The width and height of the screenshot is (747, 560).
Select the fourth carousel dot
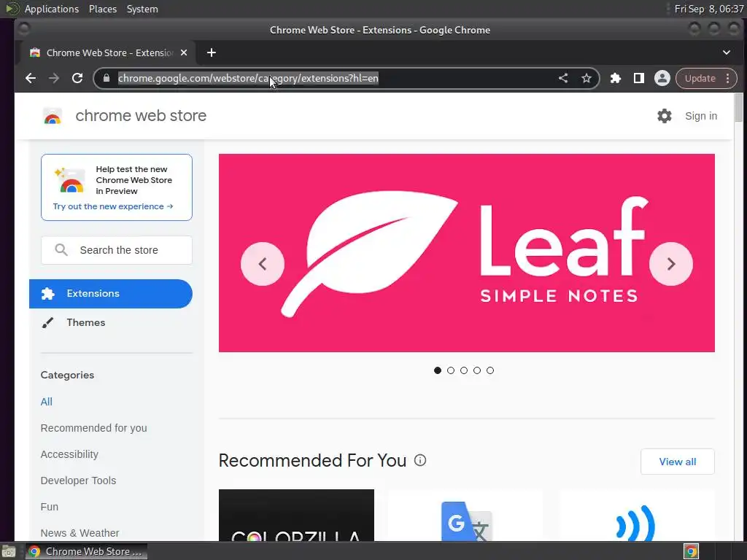[x=477, y=370]
